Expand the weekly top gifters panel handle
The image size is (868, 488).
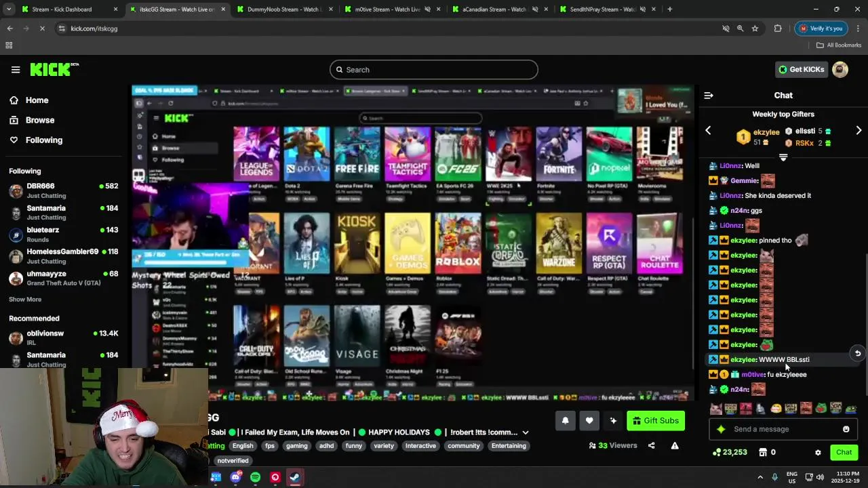coord(783,157)
